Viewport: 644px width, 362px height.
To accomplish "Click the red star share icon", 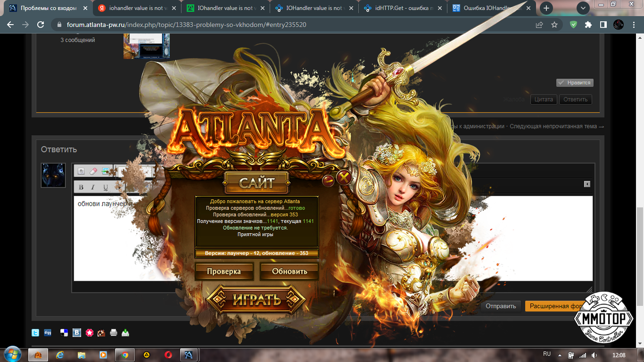I will (89, 332).
